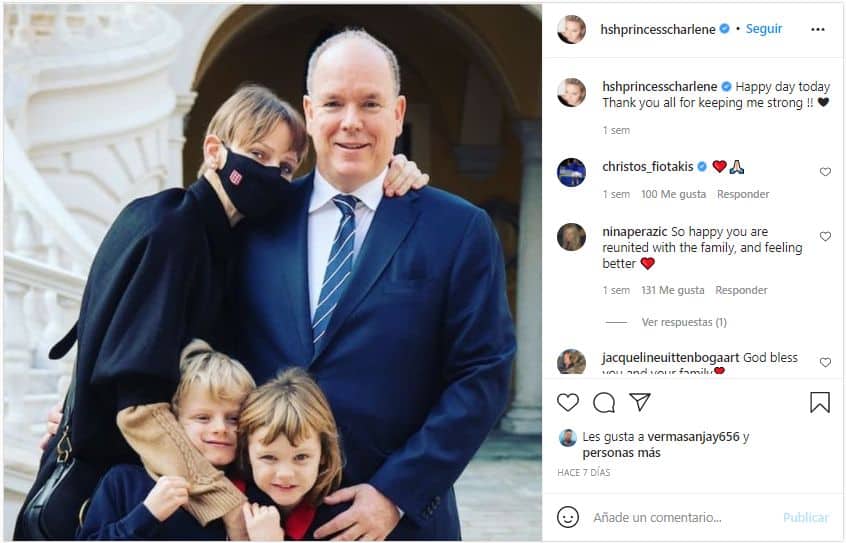The height and width of the screenshot is (543, 846).
Task: Like christos_fiotakis's comment with its small heart
Action: 825,172
